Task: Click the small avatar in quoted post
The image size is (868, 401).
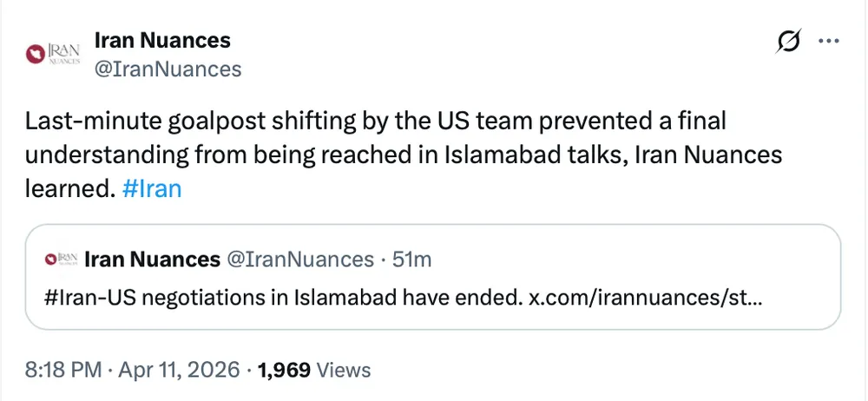Action: click(62, 259)
